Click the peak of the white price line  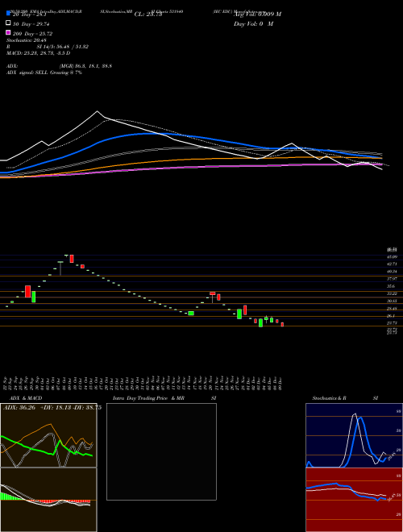pos(98,111)
